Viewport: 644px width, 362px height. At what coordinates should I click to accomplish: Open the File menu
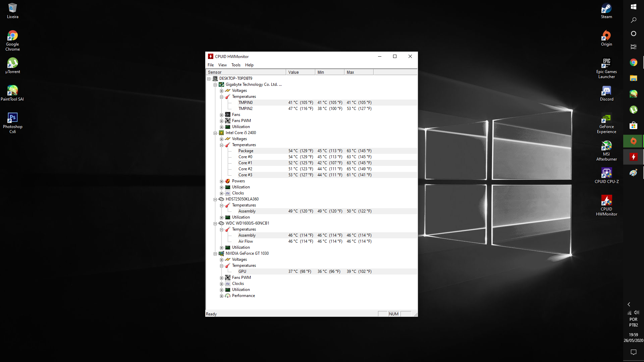(x=210, y=65)
